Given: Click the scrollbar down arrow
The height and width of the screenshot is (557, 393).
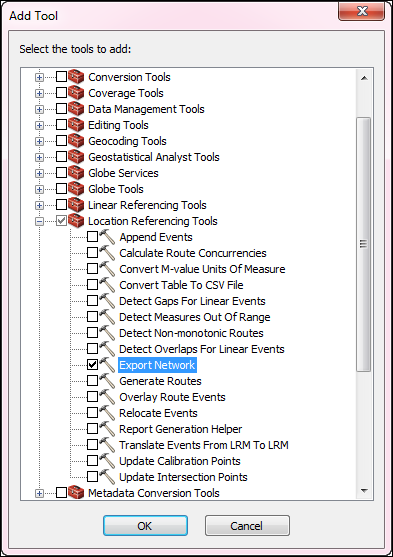Looking at the screenshot, I should (x=364, y=491).
